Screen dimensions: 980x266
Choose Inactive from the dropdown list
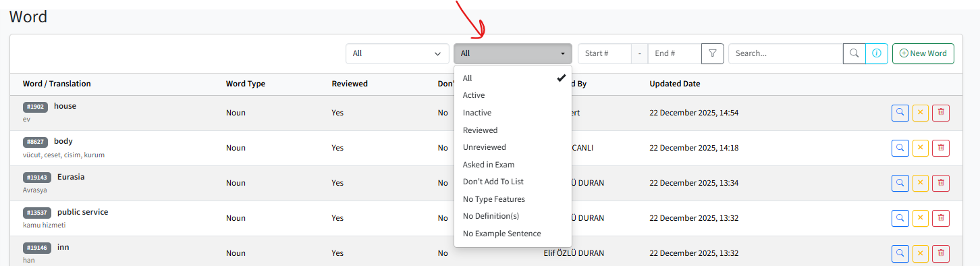pyautogui.click(x=513, y=113)
